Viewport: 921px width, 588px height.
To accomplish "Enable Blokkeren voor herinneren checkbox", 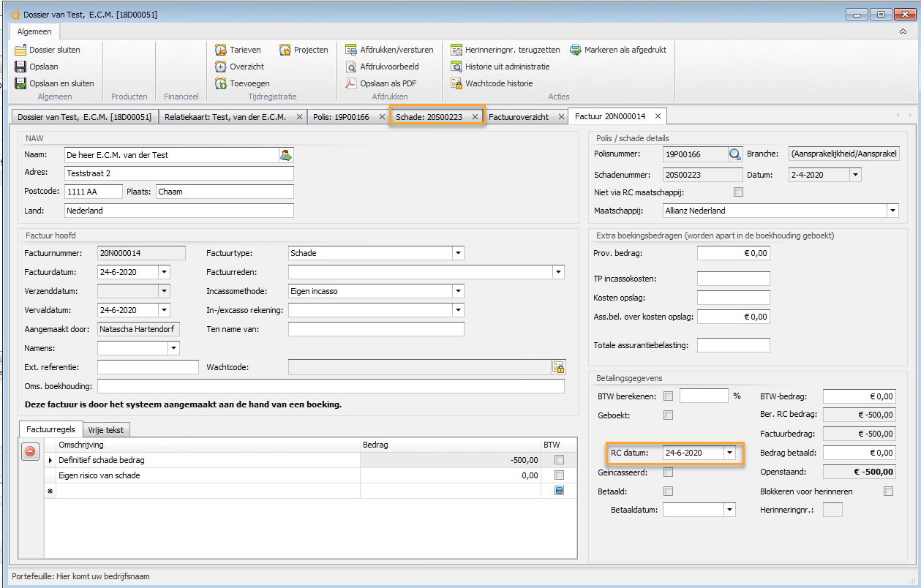I will point(888,491).
